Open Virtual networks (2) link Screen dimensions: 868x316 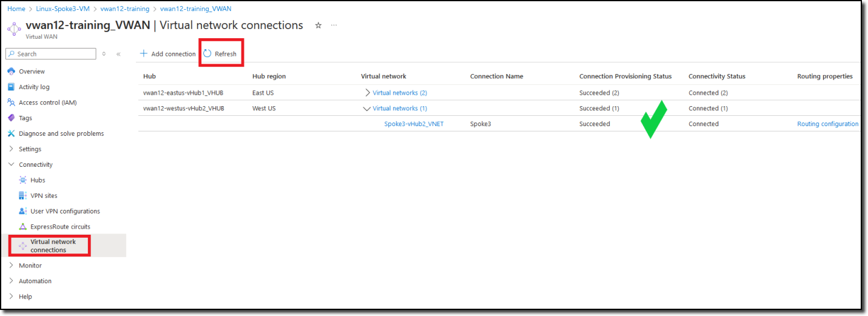(400, 93)
